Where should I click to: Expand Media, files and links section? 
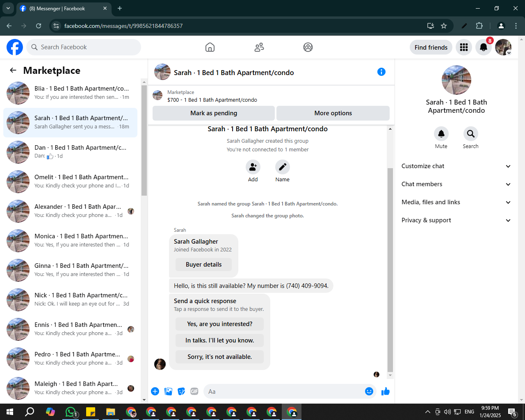click(457, 202)
